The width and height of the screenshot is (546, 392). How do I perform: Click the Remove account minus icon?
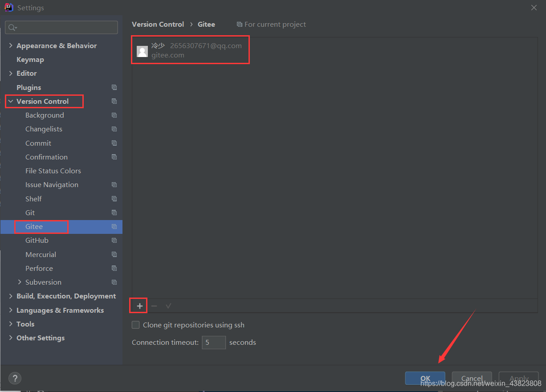click(154, 306)
